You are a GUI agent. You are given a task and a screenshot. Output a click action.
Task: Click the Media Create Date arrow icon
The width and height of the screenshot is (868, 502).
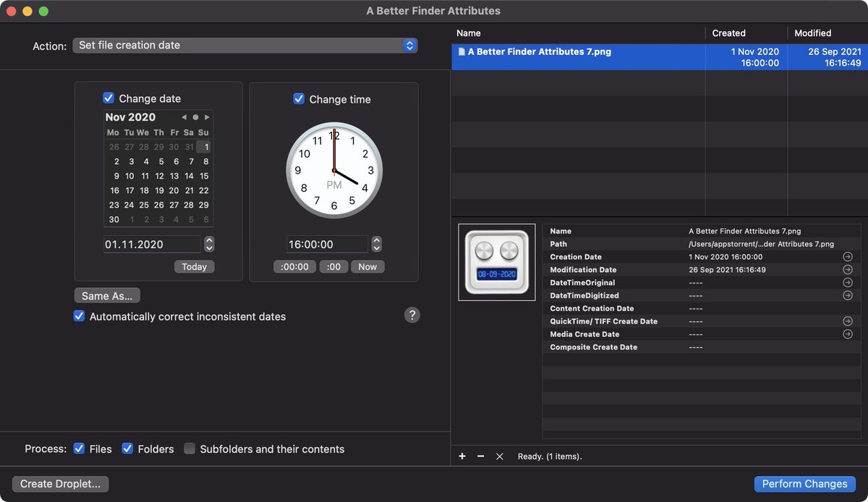pyautogui.click(x=847, y=334)
